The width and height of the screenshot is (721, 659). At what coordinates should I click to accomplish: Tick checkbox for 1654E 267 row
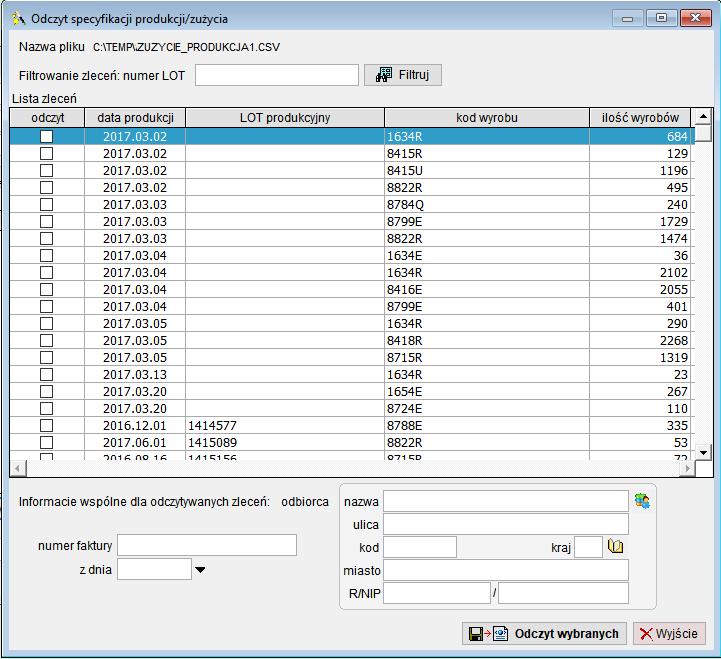(46, 392)
